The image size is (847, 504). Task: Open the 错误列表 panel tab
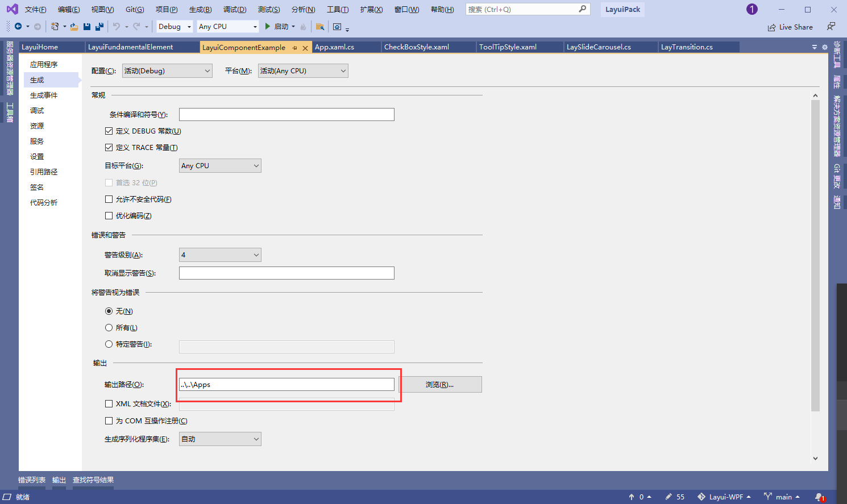32,480
